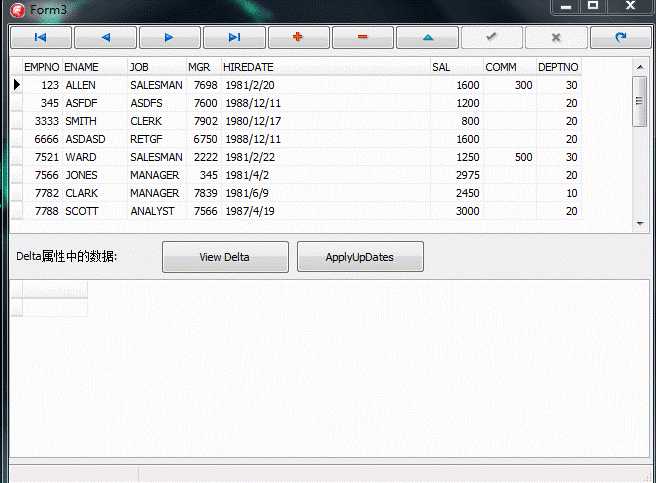The height and width of the screenshot is (483, 656).
Task: Click the SAL column header
Action: [457, 67]
